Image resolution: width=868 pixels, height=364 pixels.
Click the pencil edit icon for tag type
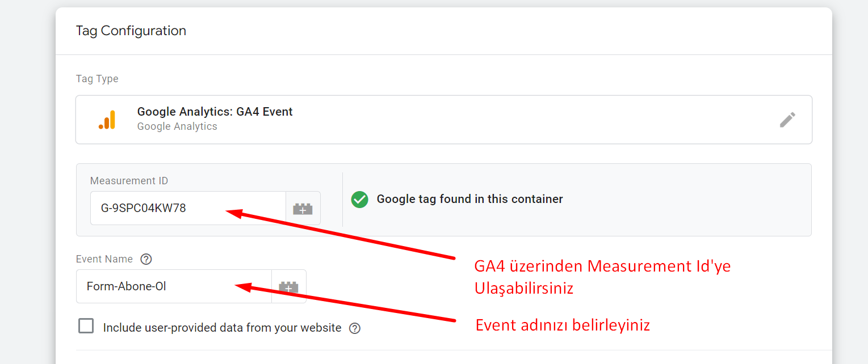787,120
